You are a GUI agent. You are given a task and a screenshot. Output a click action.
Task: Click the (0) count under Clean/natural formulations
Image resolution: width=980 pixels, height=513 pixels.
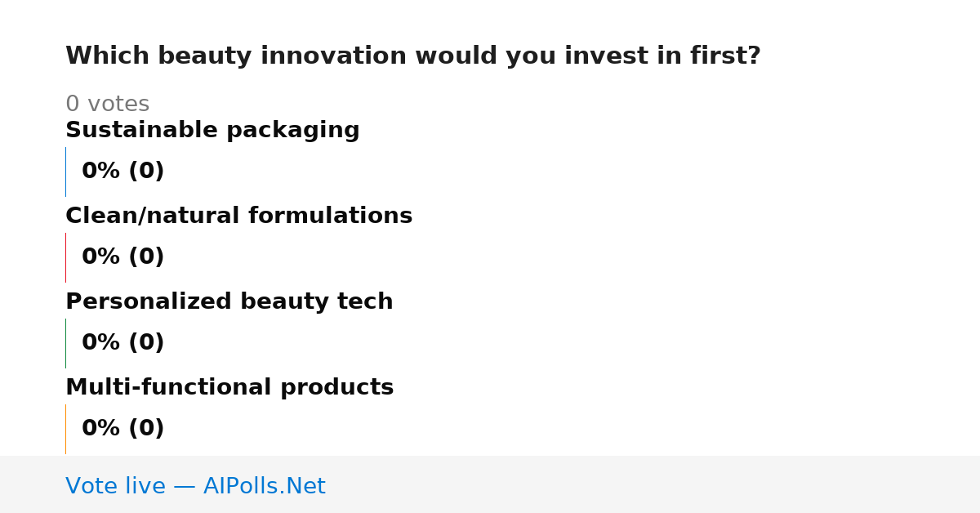click(146, 257)
